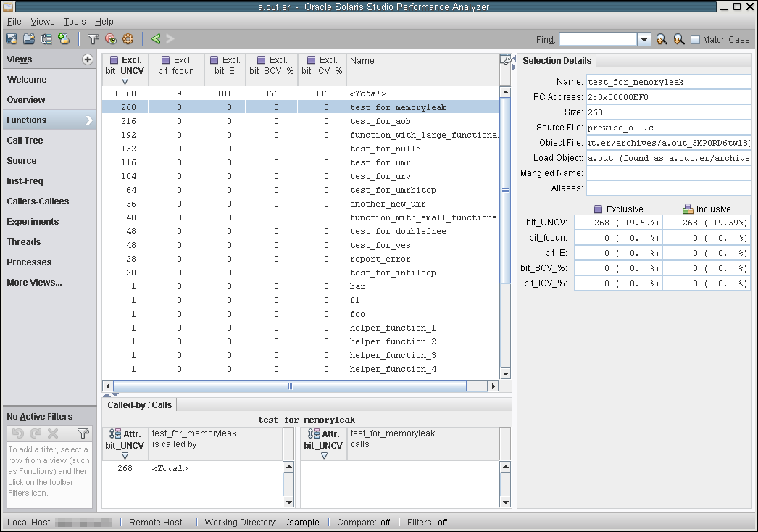The image size is (758, 532).
Task: Click the Excl. bit_E column header
Action: (225, 70)
